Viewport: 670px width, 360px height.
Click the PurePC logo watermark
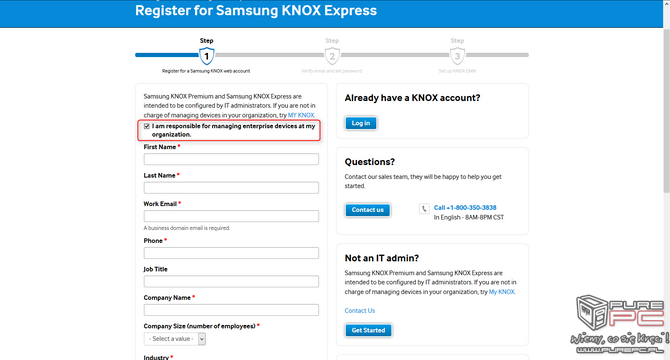[619, 324]
